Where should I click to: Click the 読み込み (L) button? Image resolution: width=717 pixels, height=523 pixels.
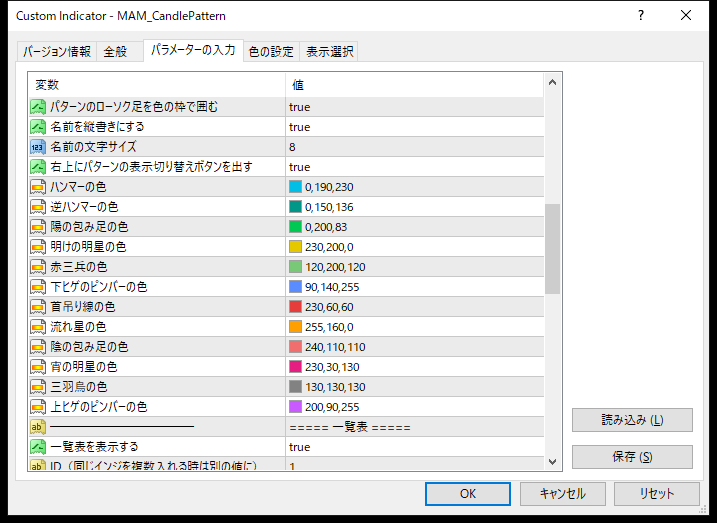pyautogui.click(x=632, y=420)
